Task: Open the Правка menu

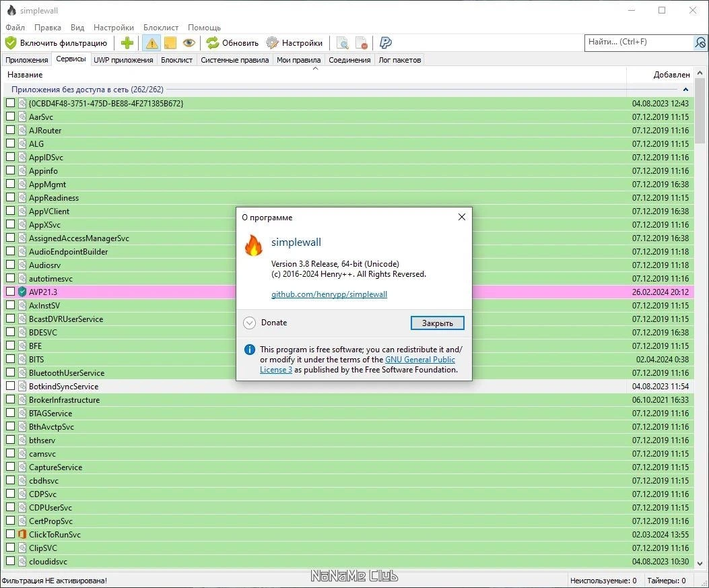Action: (48, 28)
